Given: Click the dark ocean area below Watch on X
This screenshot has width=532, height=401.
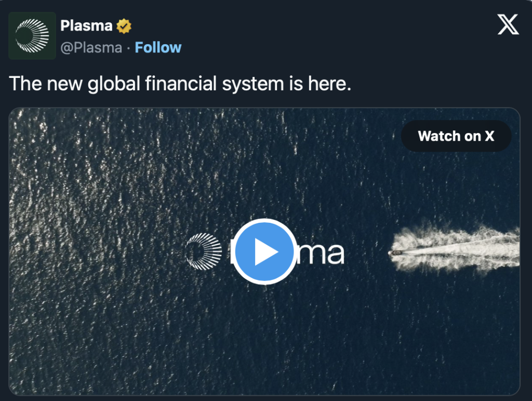Looking at the screenshot, I should tap(456, 183).
